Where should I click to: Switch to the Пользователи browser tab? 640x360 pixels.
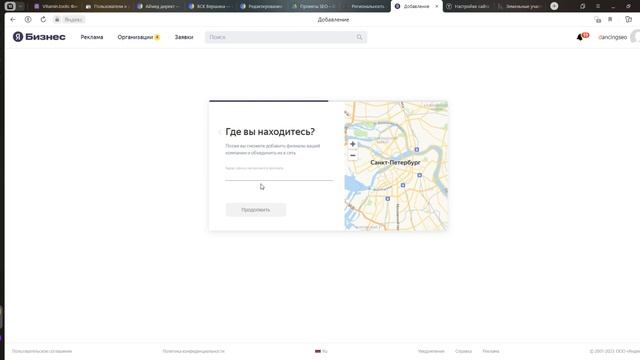pyautogui.click(x=107, y=6)
